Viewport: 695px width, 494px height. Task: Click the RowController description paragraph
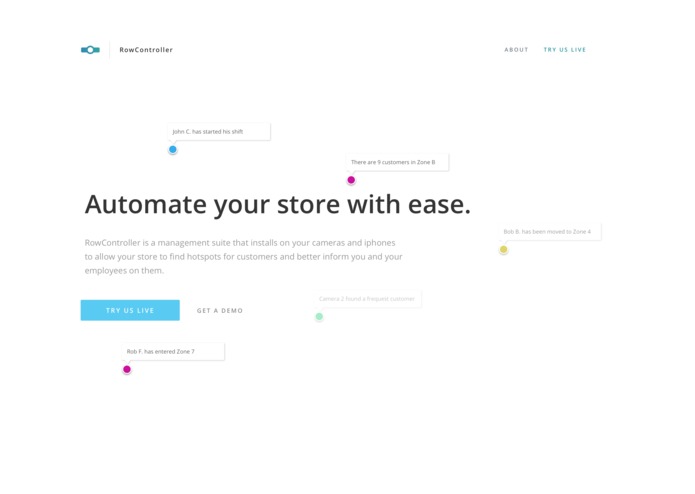coord(243,257)
